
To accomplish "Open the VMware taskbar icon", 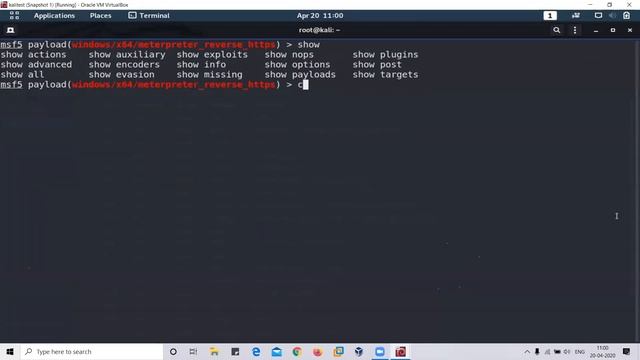I will (338, 351).
